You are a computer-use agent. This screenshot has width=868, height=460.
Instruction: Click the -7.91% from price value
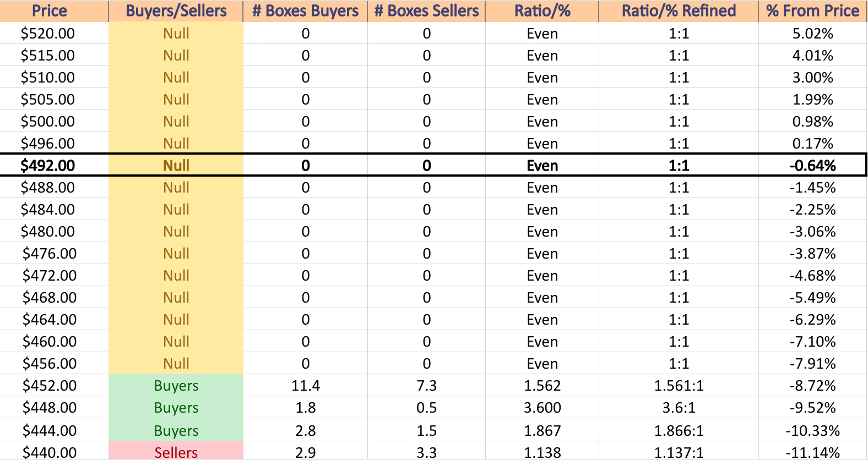pos(812,364)
